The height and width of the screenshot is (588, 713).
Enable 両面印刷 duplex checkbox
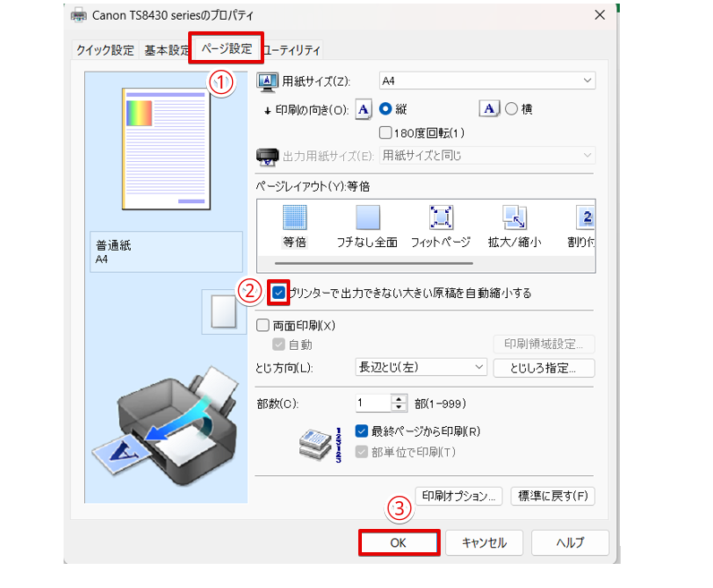[262, 326]
